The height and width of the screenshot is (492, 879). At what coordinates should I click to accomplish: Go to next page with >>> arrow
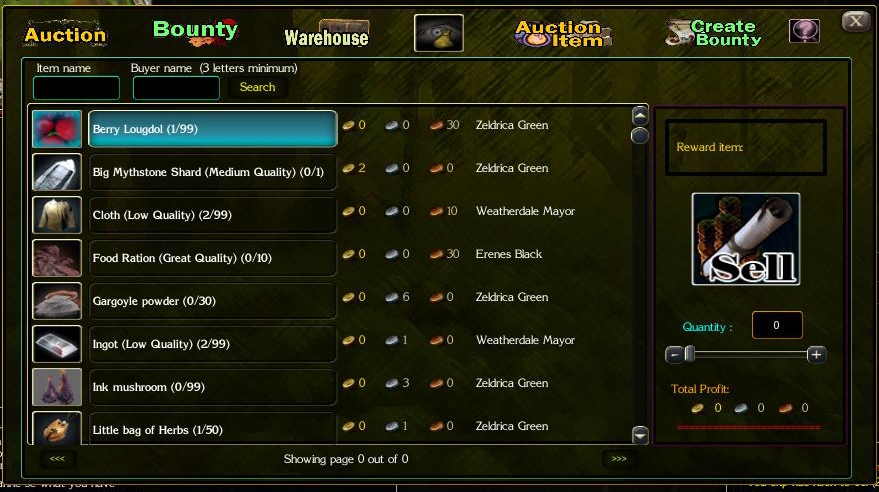click(x=619, y=459)
